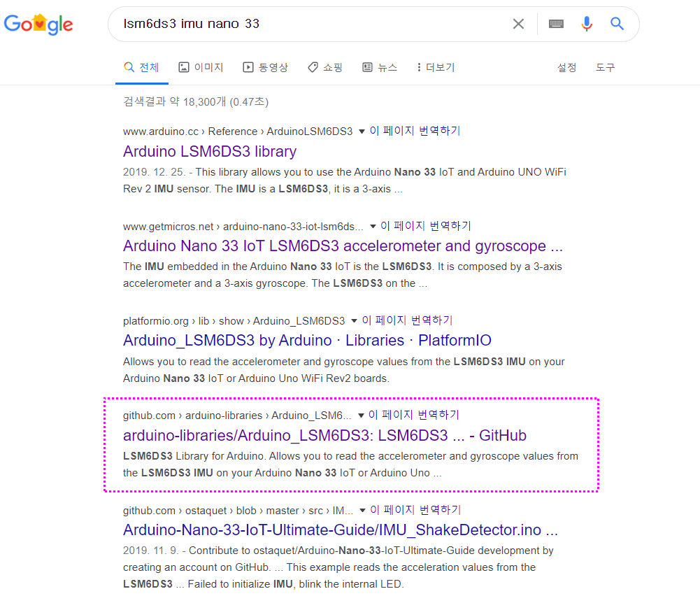Viewport: 700px width, 610px height.
Task: Click snippet starting 'Allows you to read the accelerometer'
Action: coord(344,370)
